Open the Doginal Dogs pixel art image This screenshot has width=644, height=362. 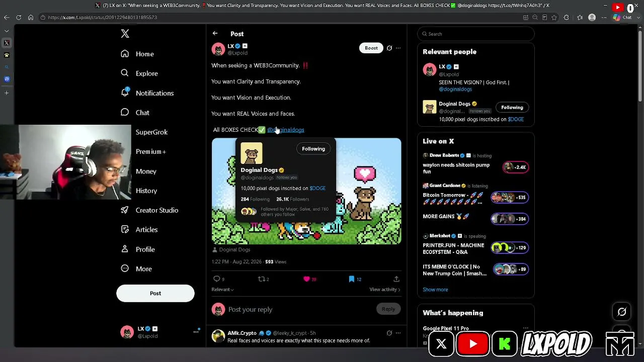(306, 191)
